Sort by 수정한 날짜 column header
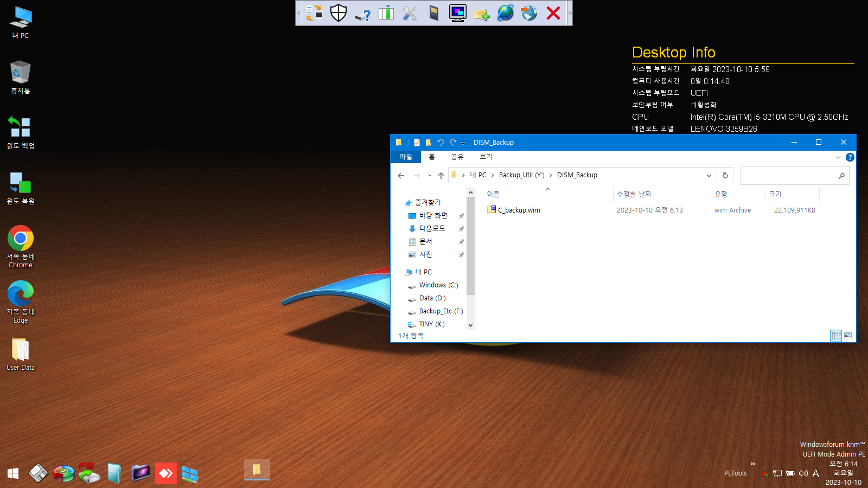The image size is (868, 488). 661,194
